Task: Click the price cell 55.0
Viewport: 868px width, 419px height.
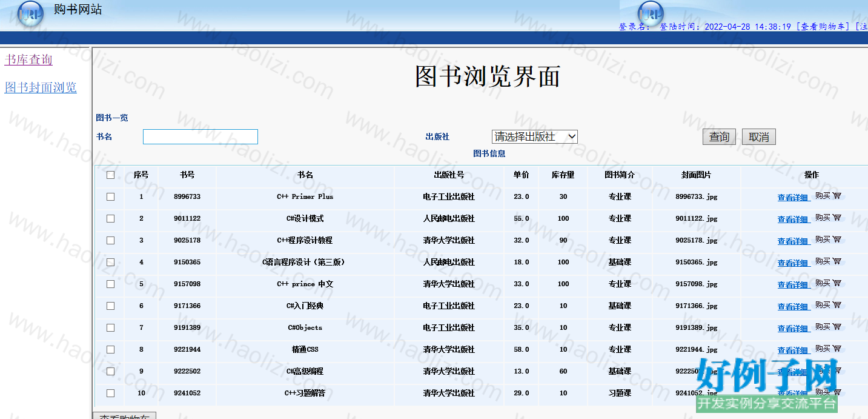Action: pyautogui.click(x=521, y=218)
